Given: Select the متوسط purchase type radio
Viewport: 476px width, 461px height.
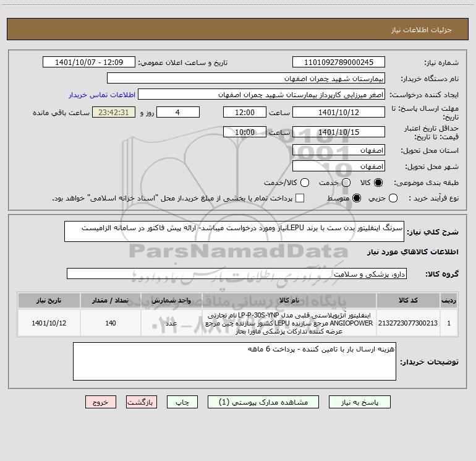Looking at the screenshot, I should [357, 198].
